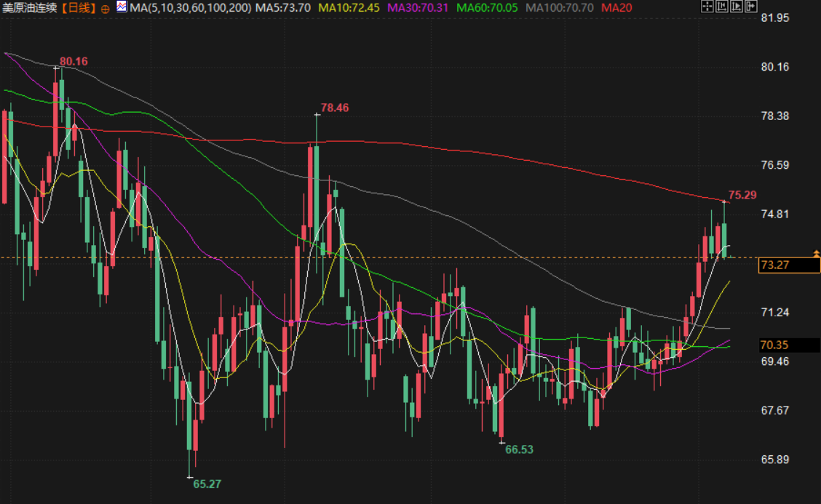Click the small orange arrow above 73.27 tag
Screen dimensions: 821x504
coord(816,253)
